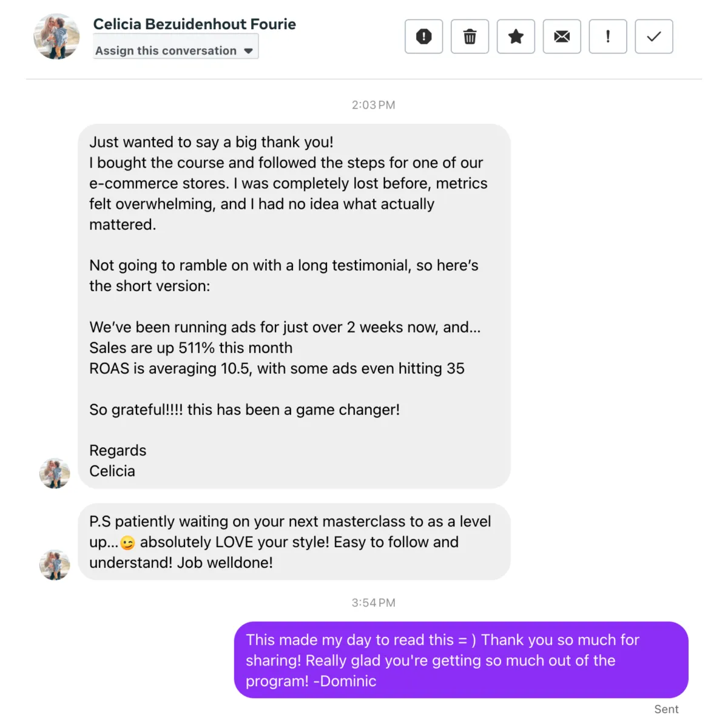Mark conversation unread with envelope icon
The width and height of the screenshot is (728, 728).
pos(562,36)
